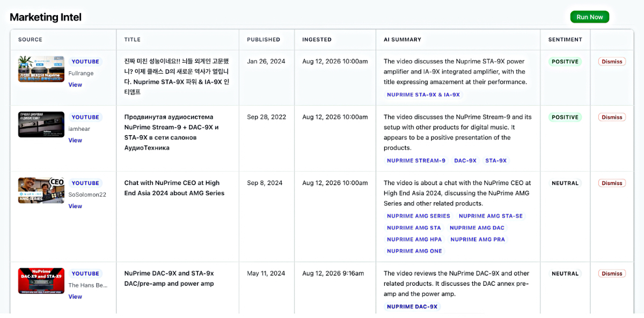This screenshot has height=318, width=644.
Task: Select the DAC-9X tag in iamhear row
Action: pos(465,161)
